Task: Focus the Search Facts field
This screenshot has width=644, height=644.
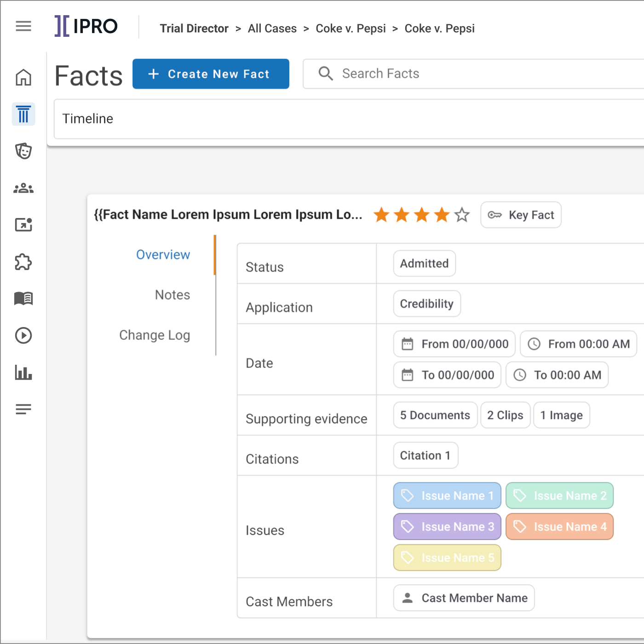Action: click(474, 74)
